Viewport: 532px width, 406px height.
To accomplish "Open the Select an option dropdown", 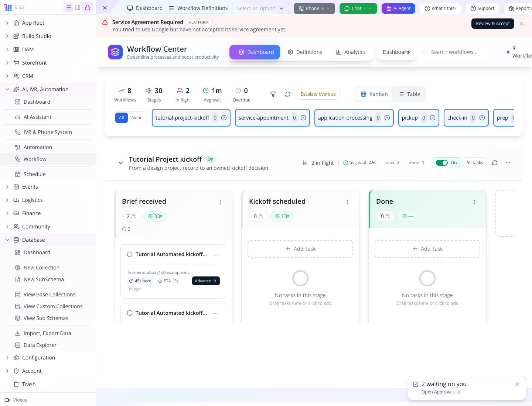I will 260,8.
